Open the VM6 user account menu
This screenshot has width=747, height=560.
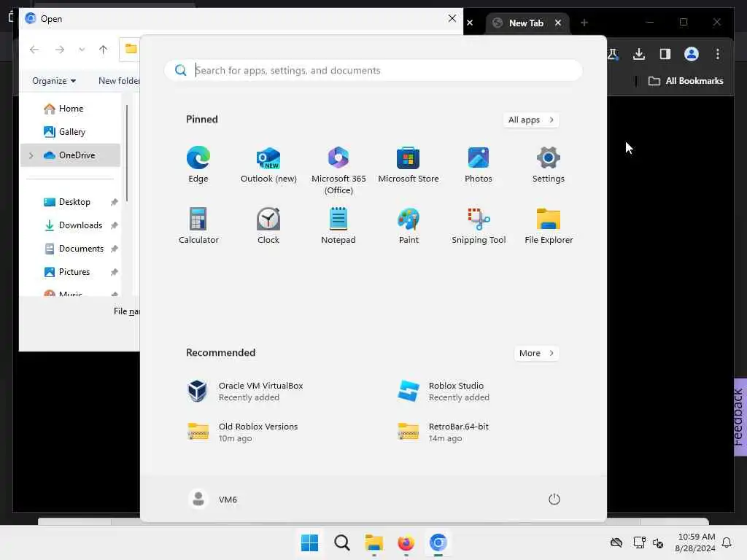212,499
